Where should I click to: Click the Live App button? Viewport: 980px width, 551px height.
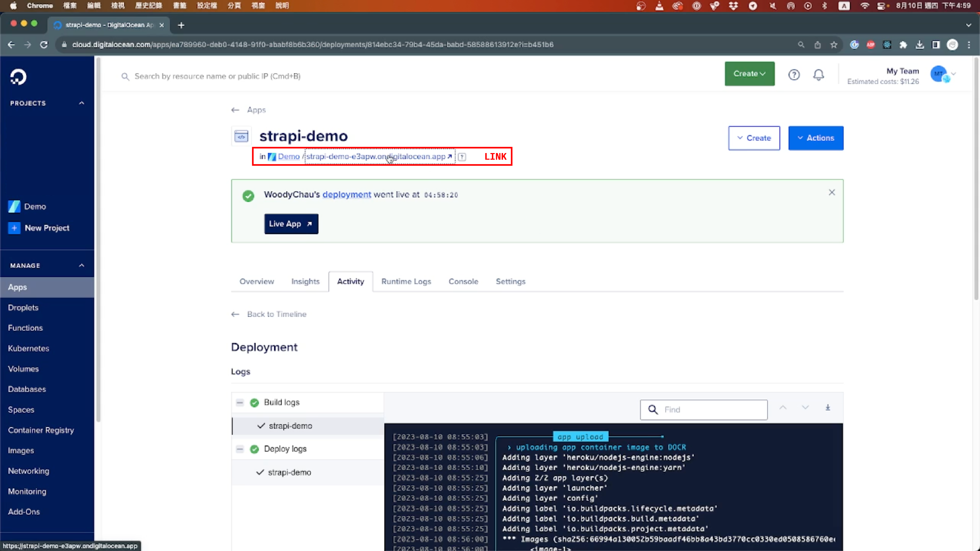click(291, 224)
